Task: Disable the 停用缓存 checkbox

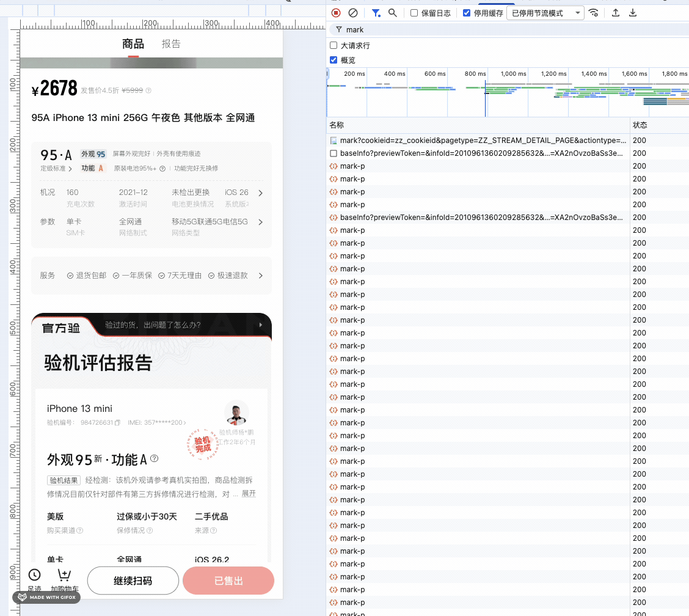Action: (x=467, y=12)
